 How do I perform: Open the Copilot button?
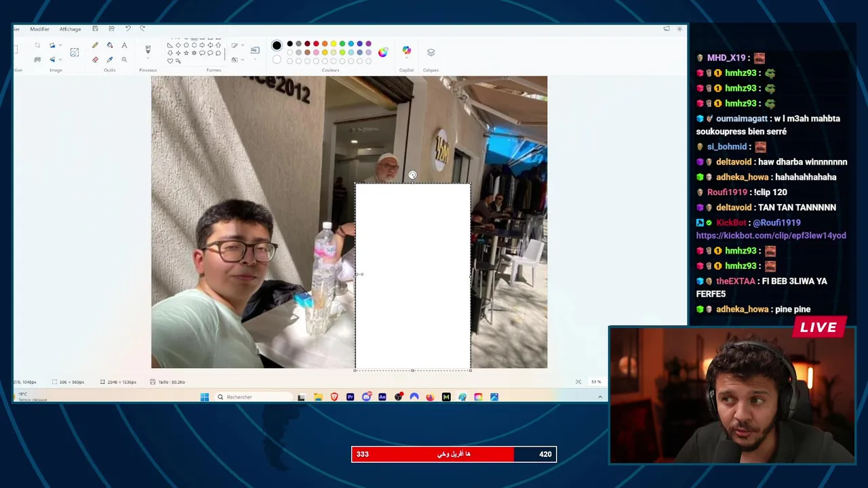[x=406, y=51]
